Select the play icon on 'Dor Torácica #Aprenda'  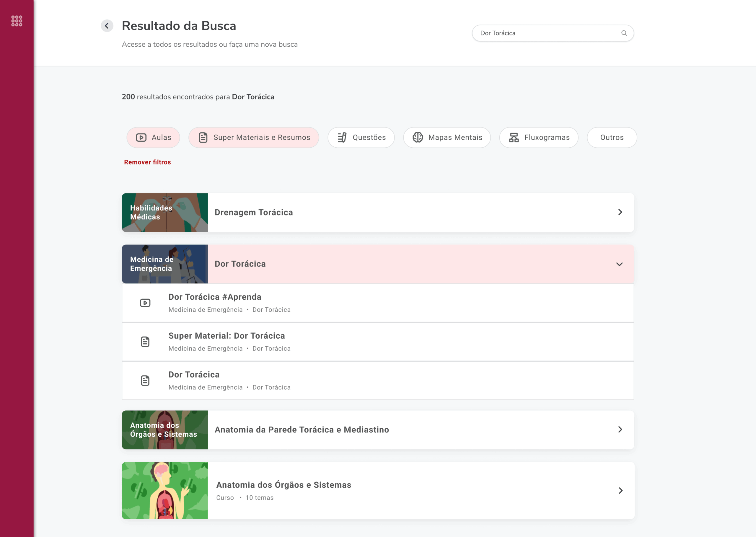[x=145, y=303]
